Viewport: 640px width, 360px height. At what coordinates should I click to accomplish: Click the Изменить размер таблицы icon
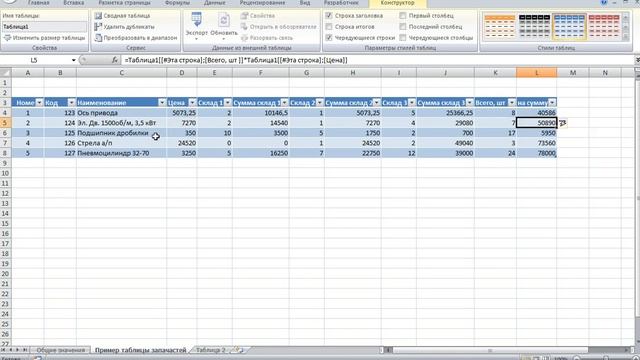click(7, 38)
